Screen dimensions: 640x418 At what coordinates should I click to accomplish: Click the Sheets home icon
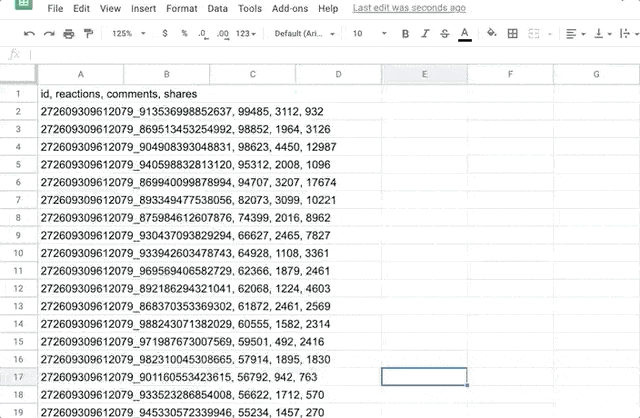click(x=23, y=4)
